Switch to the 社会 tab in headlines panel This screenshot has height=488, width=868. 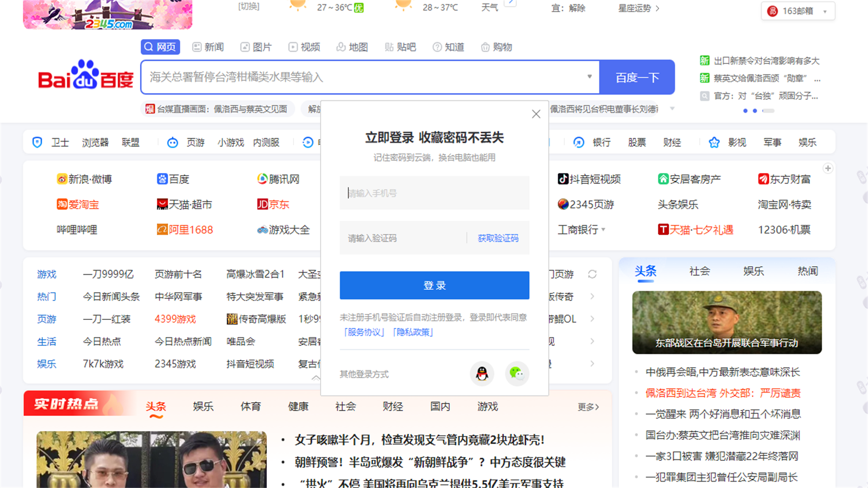[699, 271]
